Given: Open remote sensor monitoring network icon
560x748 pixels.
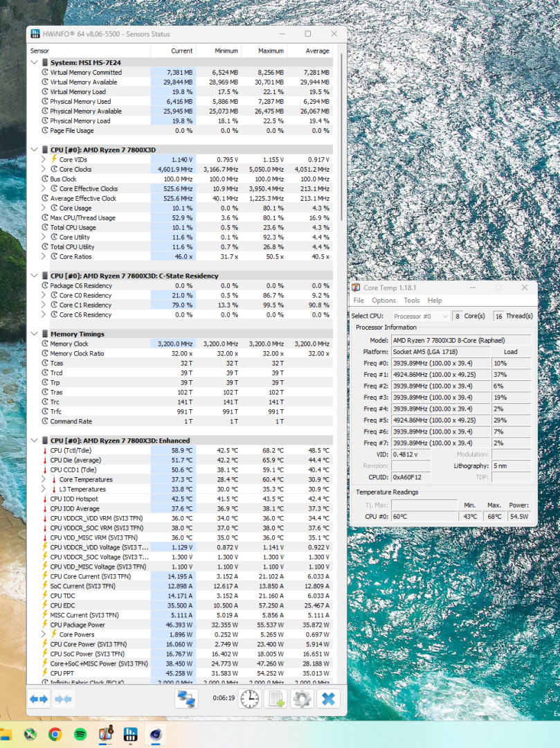Looking at the screenshot, I should pyautogui.click(x=186, y=699).
